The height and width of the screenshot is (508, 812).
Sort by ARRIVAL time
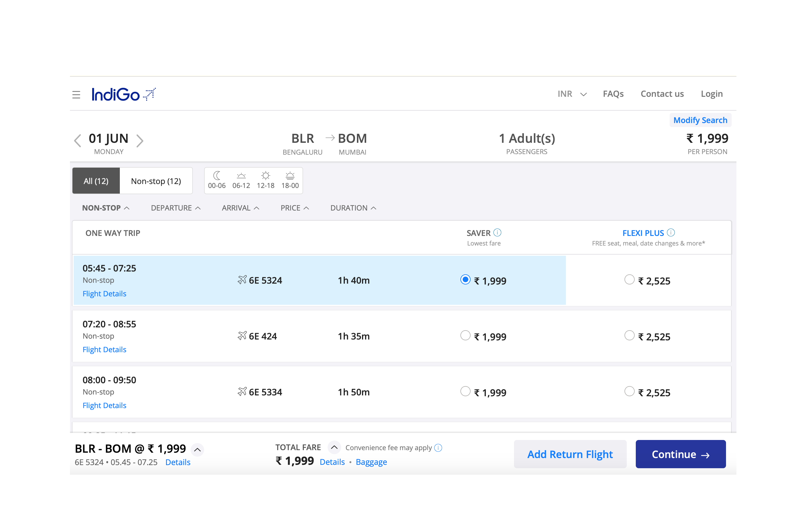(240, 208)
